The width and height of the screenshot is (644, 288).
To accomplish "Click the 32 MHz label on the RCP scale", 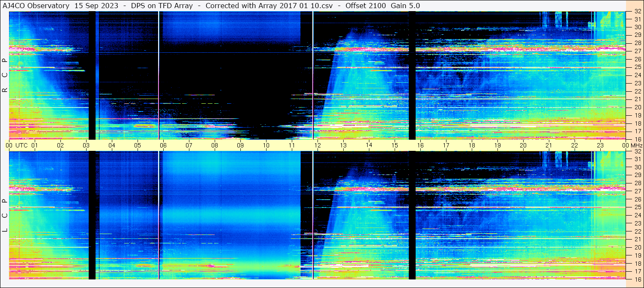I will [637, 12].
